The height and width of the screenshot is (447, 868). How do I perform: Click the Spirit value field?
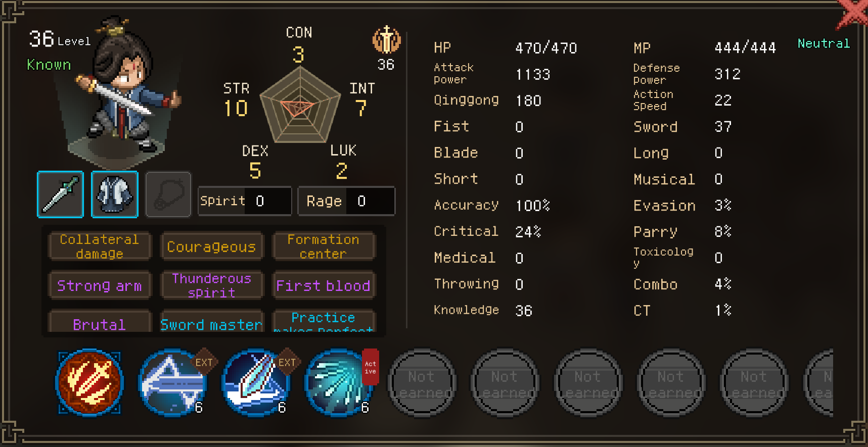(x=245, y=201)
